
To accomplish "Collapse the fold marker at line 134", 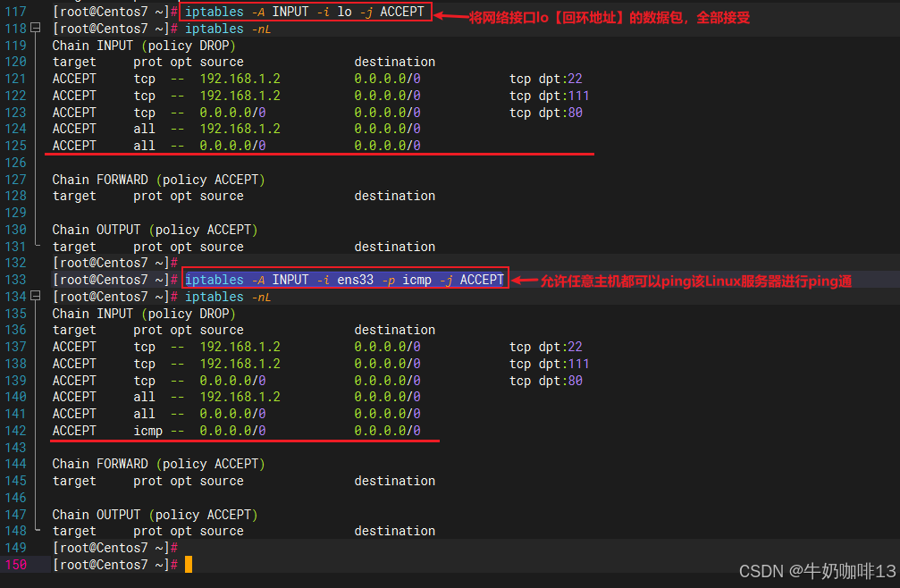I will (x=36, y=296).
